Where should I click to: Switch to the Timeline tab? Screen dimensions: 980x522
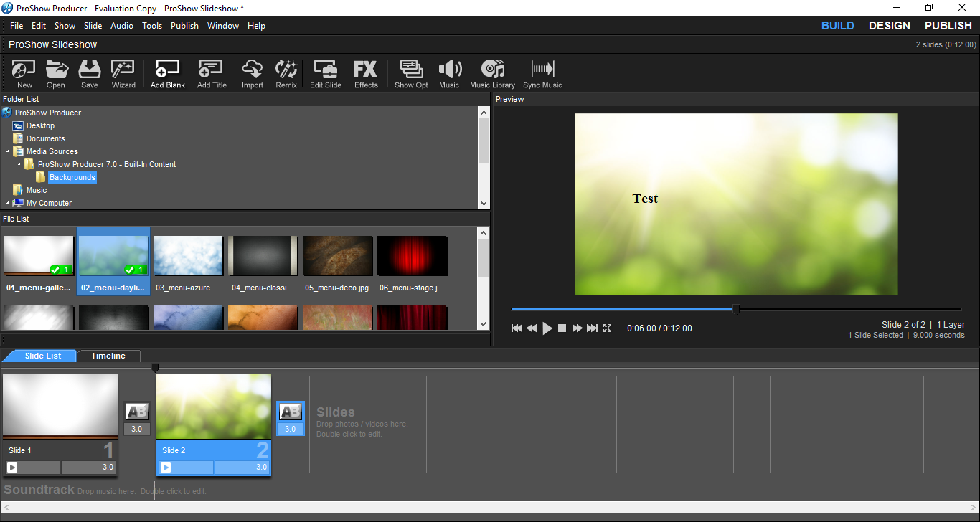pyautogui.click(x=108, y=356)
